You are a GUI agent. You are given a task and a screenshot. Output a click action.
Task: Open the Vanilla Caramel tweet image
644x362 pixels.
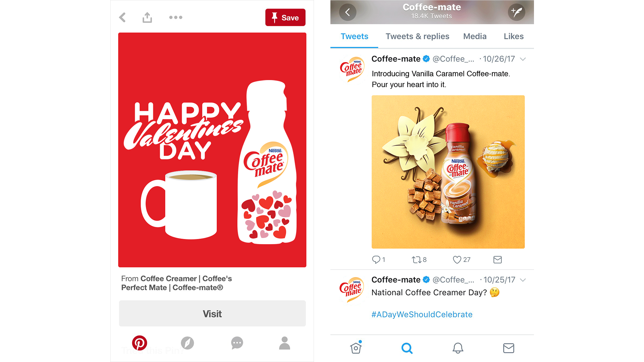tap(448, 172)
